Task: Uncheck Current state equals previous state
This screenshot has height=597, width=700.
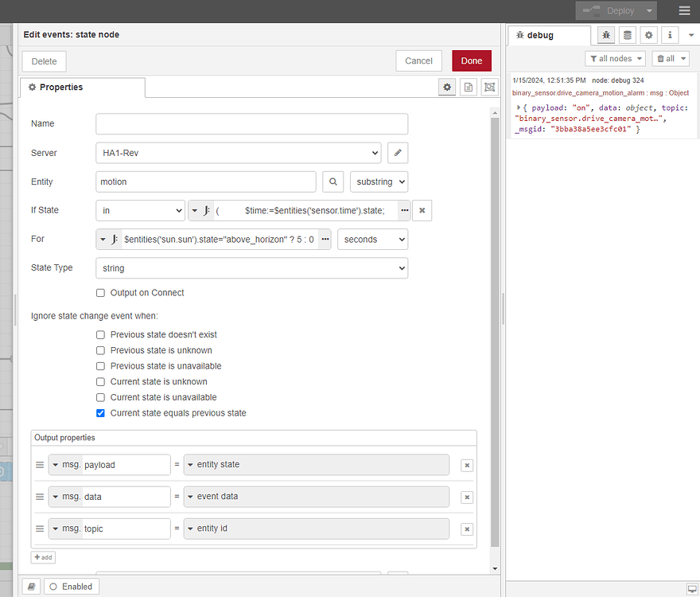Action: pyautogui.click(x=100, y=413)
